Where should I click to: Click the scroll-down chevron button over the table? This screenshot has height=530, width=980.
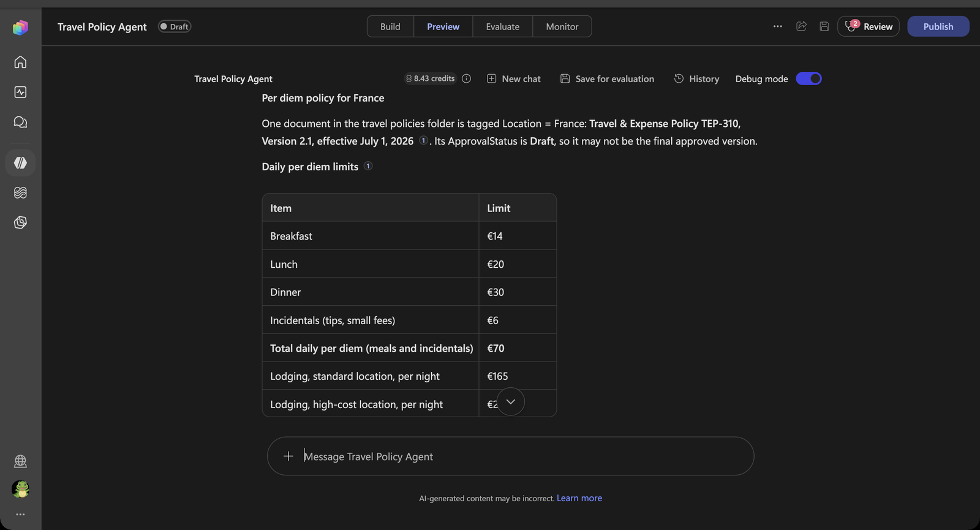pos(511,402)
